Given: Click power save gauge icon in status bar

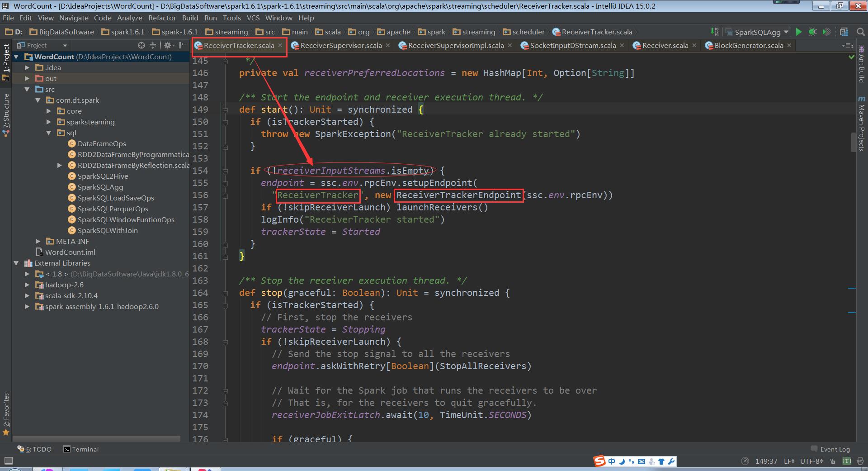Looking at the screenshot, I should (745, 461).
